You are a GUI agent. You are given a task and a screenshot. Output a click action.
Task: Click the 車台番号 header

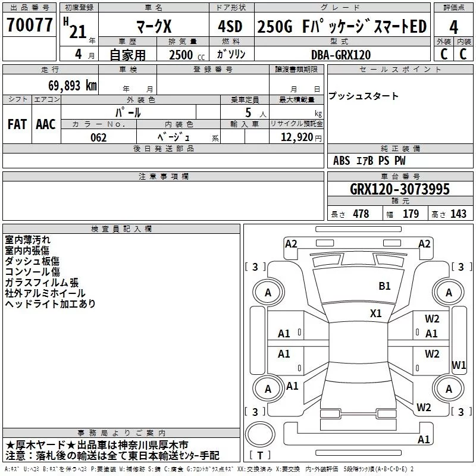[400, 176]
